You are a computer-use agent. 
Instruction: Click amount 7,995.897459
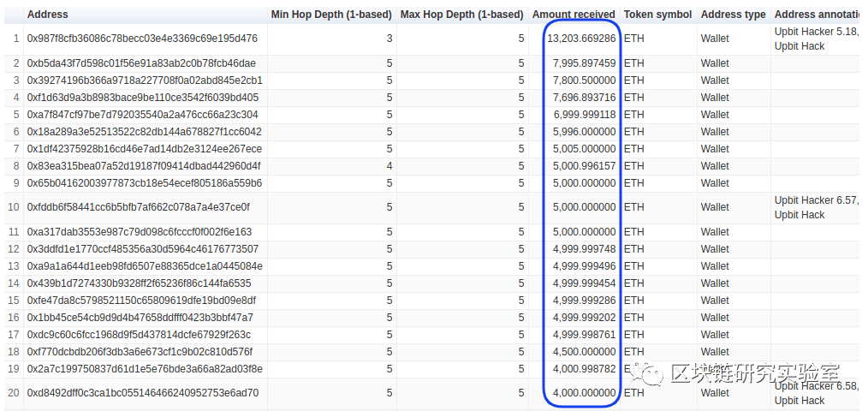tap(584, 63)
